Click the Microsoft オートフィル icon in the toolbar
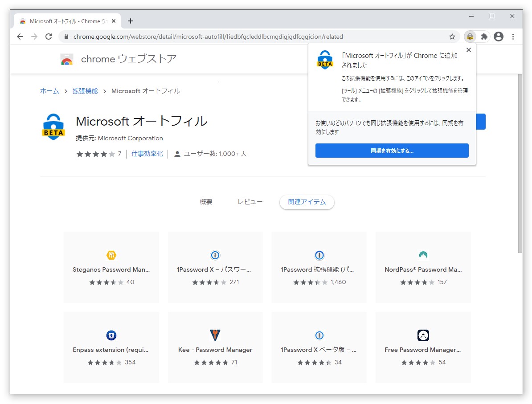Screen dimensions: 532x404 (470, 37)
